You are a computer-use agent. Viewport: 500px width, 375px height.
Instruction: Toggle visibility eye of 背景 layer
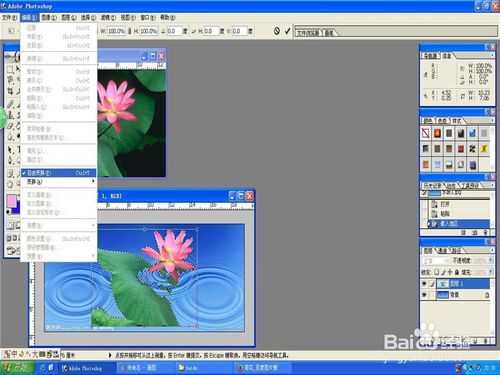click(424, 295)
